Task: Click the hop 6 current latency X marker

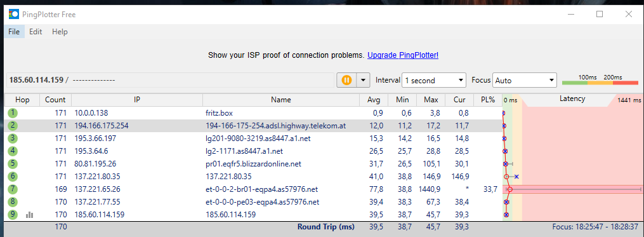Action: tap(516, 177)
